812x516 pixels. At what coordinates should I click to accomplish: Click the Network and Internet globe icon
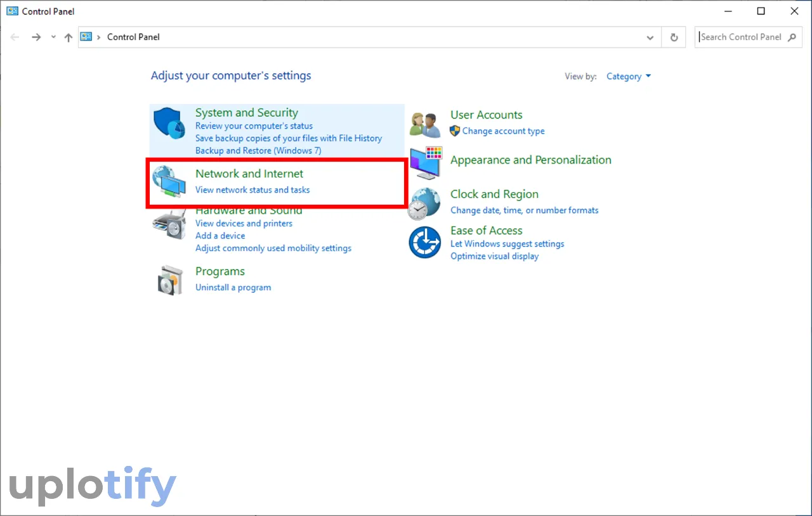169,181
